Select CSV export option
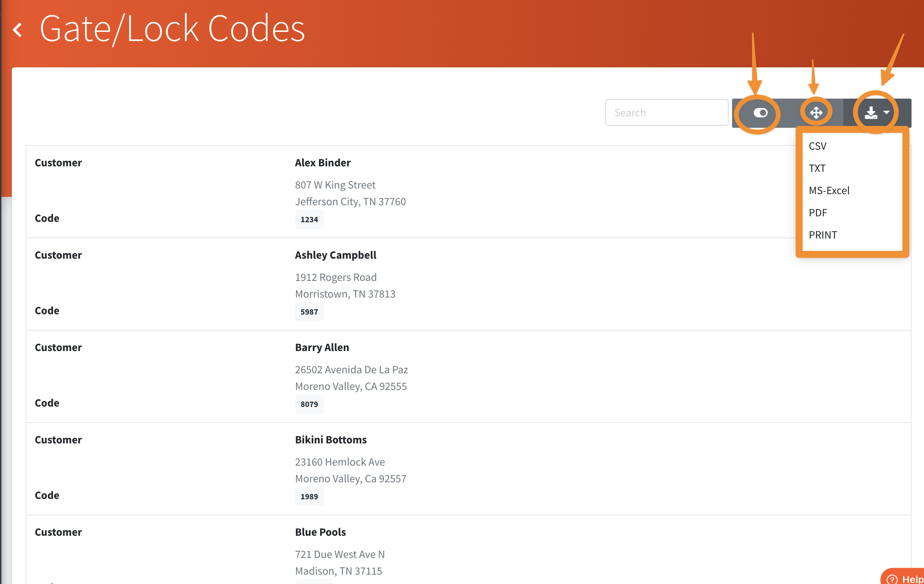Viewport: 924px width, 584px height. (817, 146)
